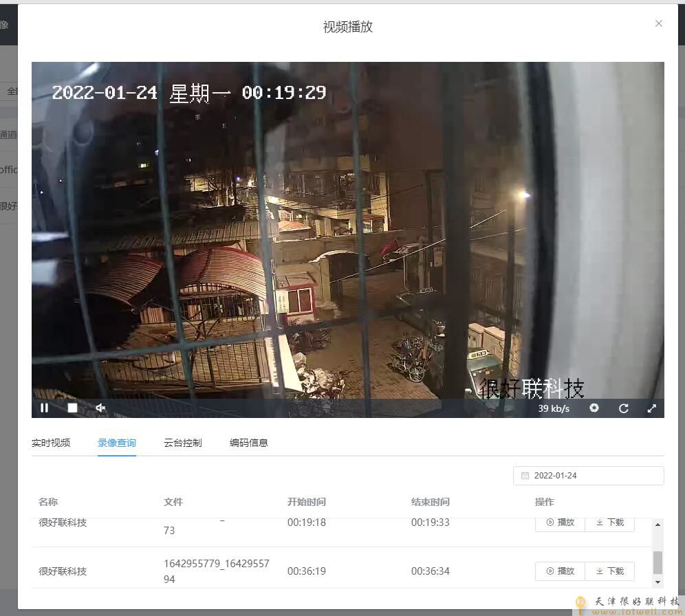Unmute the video audio speaker icon

click(100, 408)
